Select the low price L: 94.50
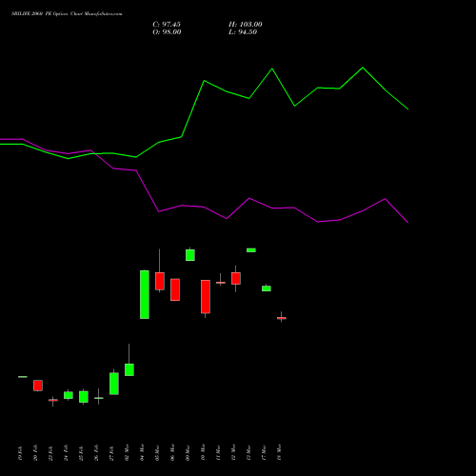Screen dimensions: 476x476 tap(243, 32)
